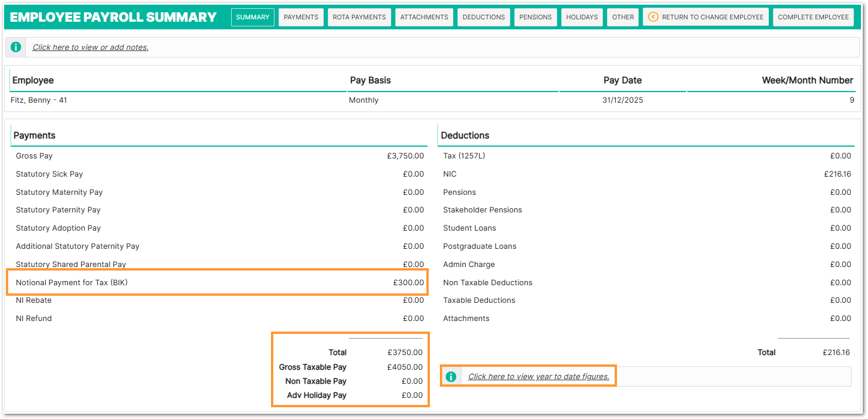Click the info icon beside the notes link
This screenshot has height=419, width=868.
(16, 47)
